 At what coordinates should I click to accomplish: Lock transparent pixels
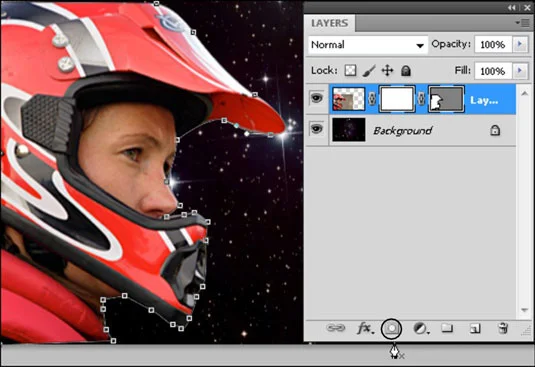click(x=350, y=71)
